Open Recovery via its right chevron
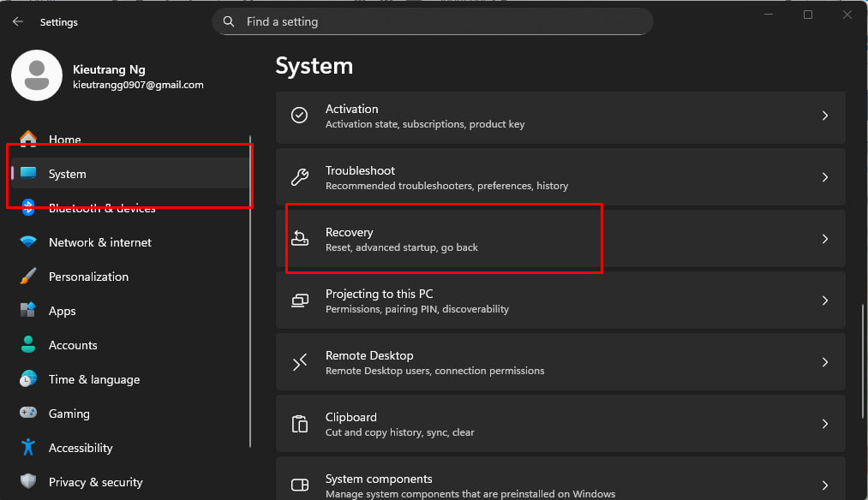Image resolution: width=868 pixels, height=500 pixels. pyautogui.click(x=824, y=239)
